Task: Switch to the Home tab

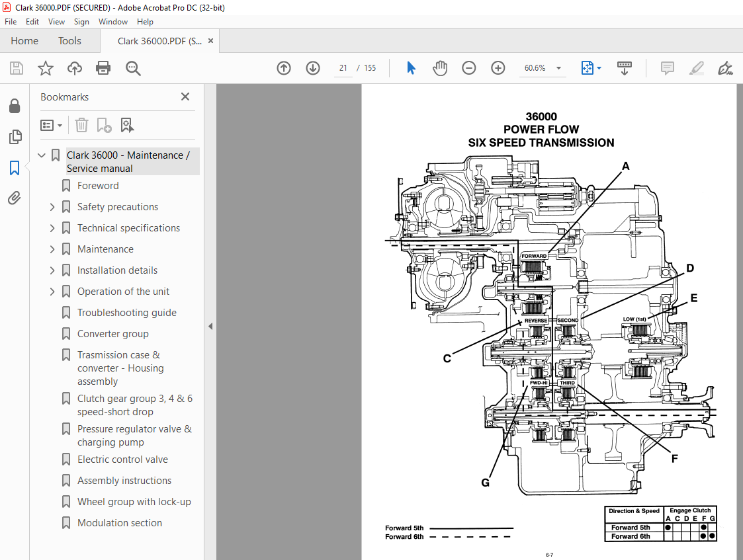Action: (x=24, y=41)
